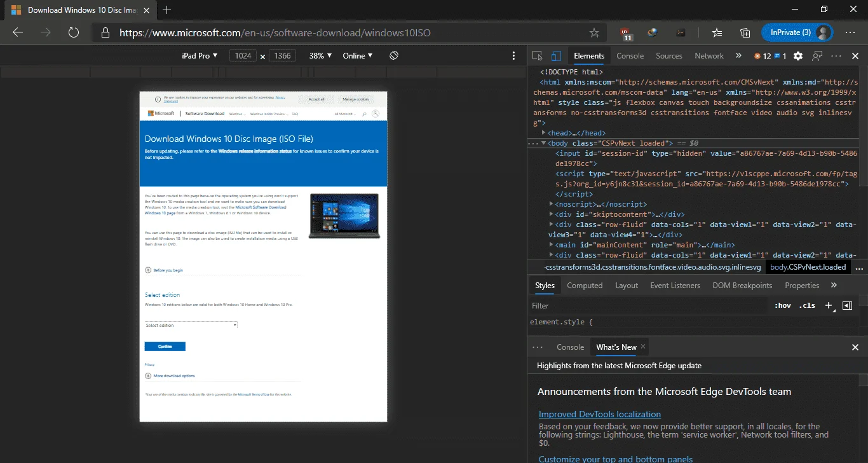868x463 pixels.
Task: Rotate the device viewport
Action: pos(394,55)
